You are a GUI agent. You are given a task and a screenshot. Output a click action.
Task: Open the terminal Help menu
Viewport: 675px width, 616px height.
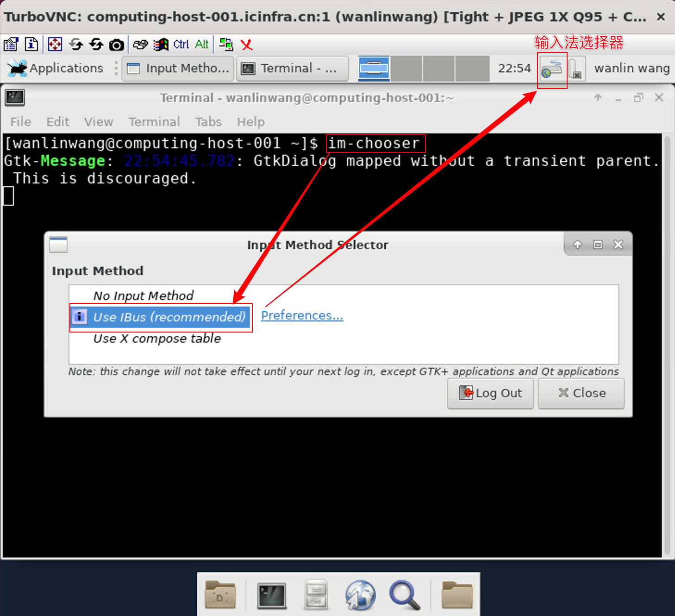pyautogui.click(x=251, y=122)
